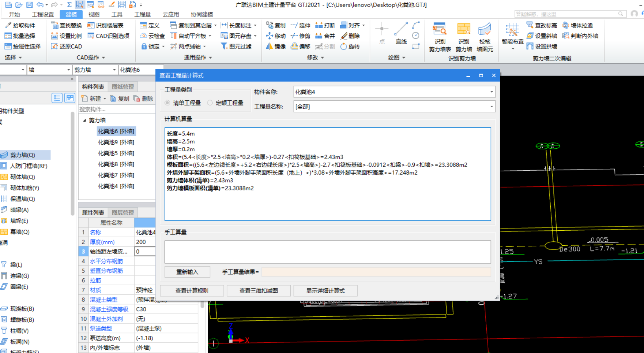Click the 拾取构件 pick component tool
Screen dimensions: 644x353
point(20,25)
